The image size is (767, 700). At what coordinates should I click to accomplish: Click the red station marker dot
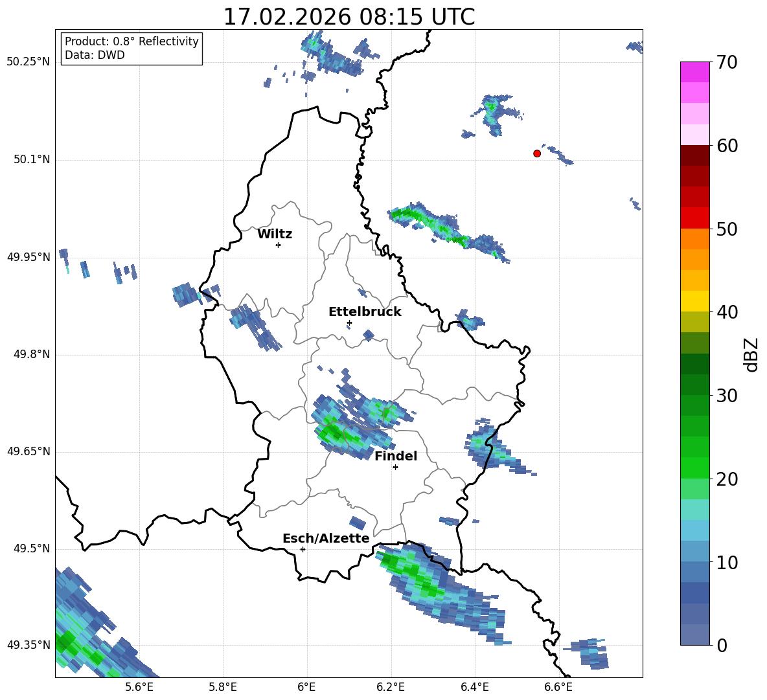tap(536, 153)
